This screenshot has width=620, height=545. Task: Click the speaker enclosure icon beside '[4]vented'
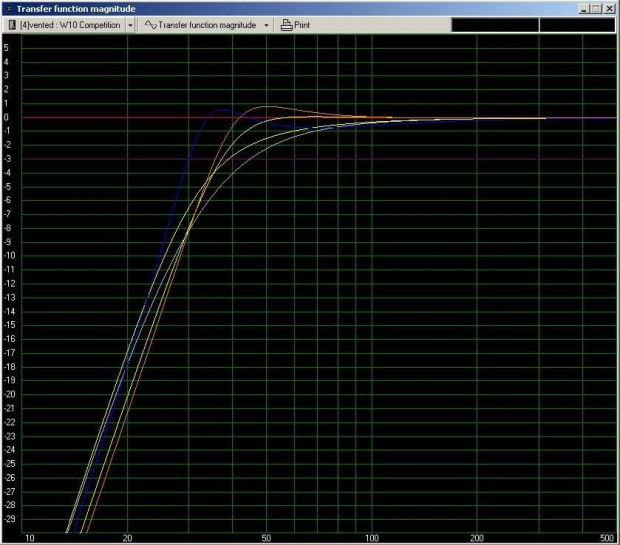12,25
